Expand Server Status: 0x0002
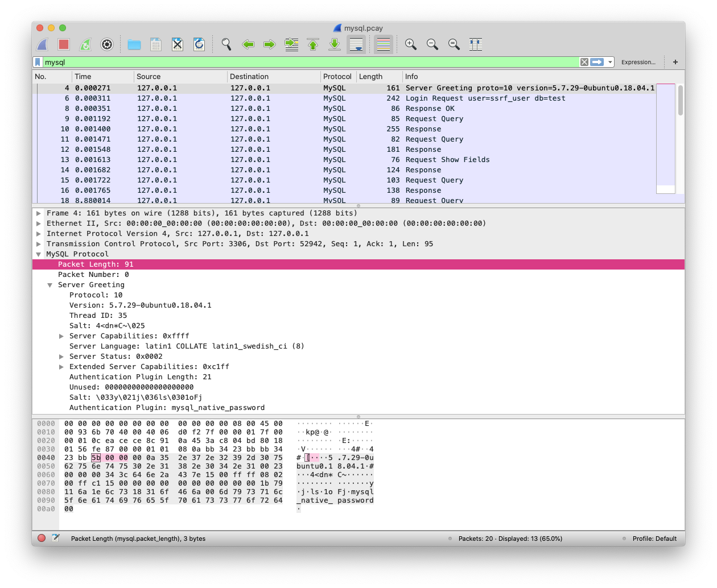This screenshot has height=588, width=717. [61, 357]
